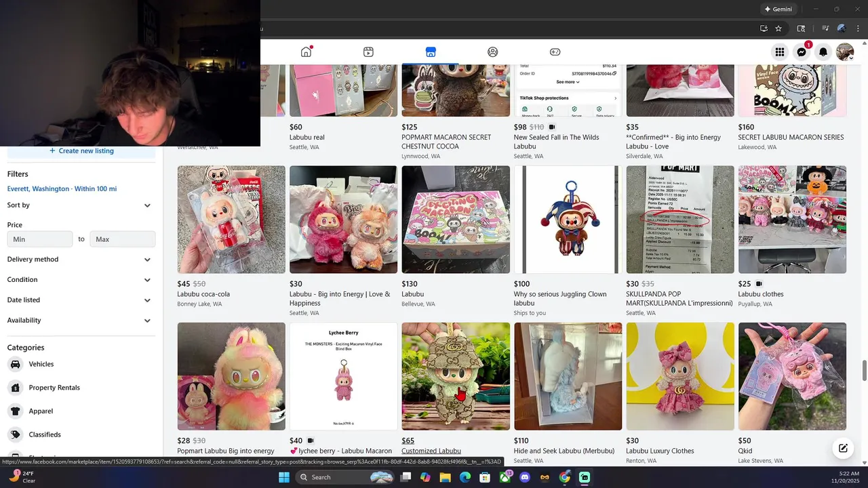Open the Chrome media controls icon
The image size is (868, 488).
[x=825, y=28]
